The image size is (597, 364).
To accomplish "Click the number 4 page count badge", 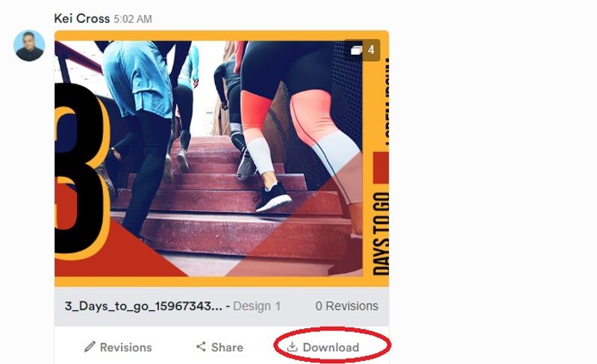I will (371, 50).
